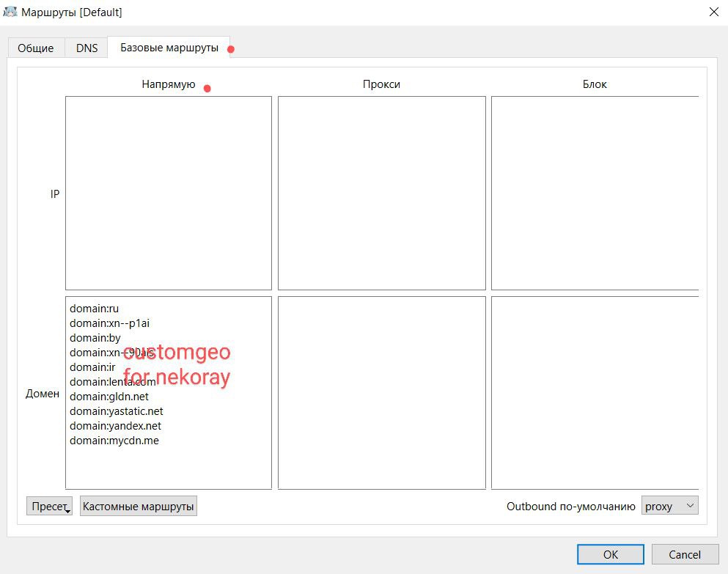728x574 pixels.
Task: Click the domain:yastatic.net entry
Action: [x=116, y=411]
